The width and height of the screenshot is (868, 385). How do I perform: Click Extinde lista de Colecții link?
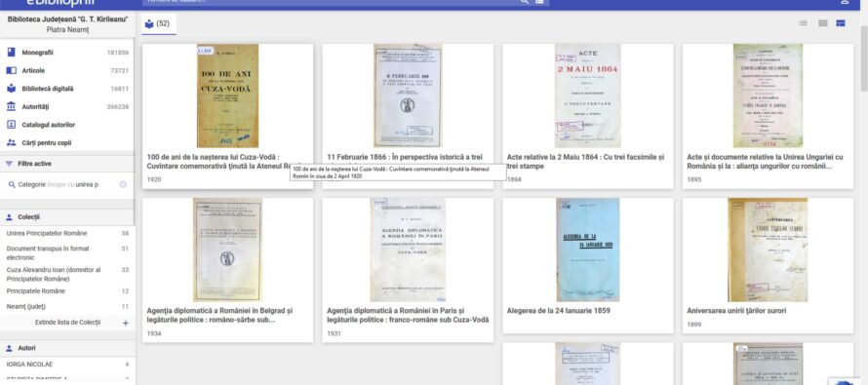[x=67, y=323]
